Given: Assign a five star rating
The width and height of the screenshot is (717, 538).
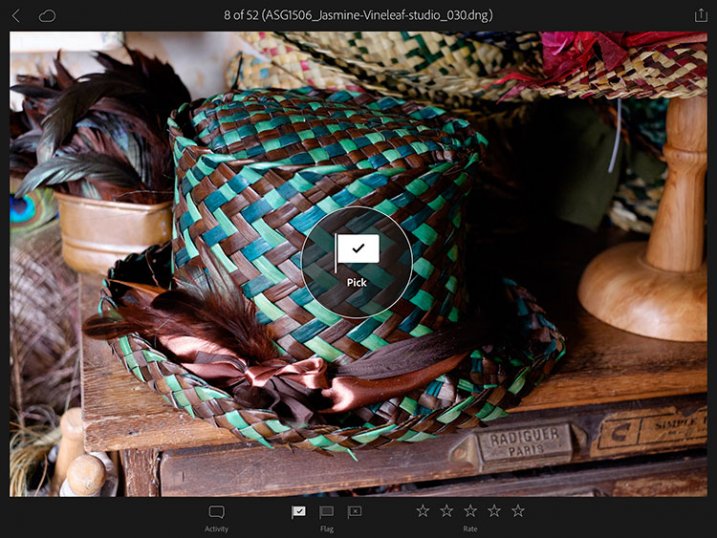Looking at the screenshot, I should (518, 511).
